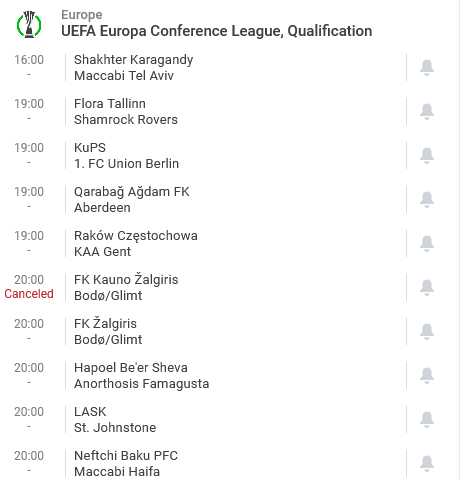The image size is (465, 480).
Task: Select the Maccabi Haifa team name
Action: (x=117, y=472)
